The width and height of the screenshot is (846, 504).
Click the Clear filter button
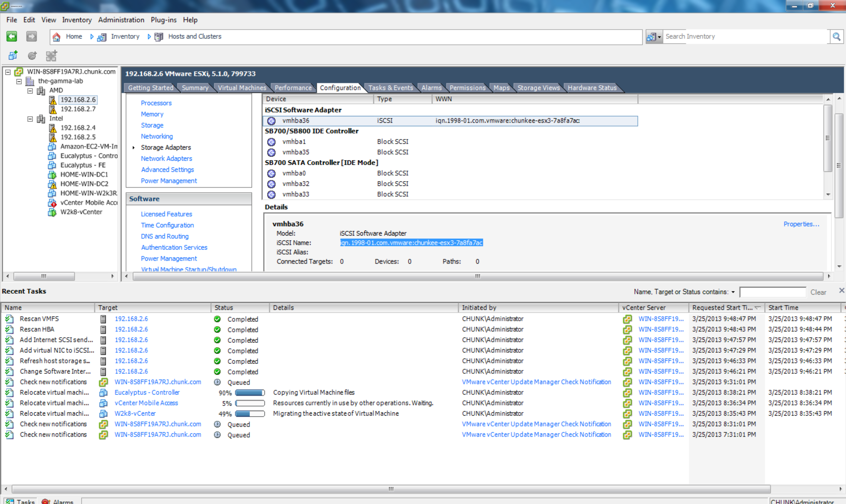(x=818, y=292)
